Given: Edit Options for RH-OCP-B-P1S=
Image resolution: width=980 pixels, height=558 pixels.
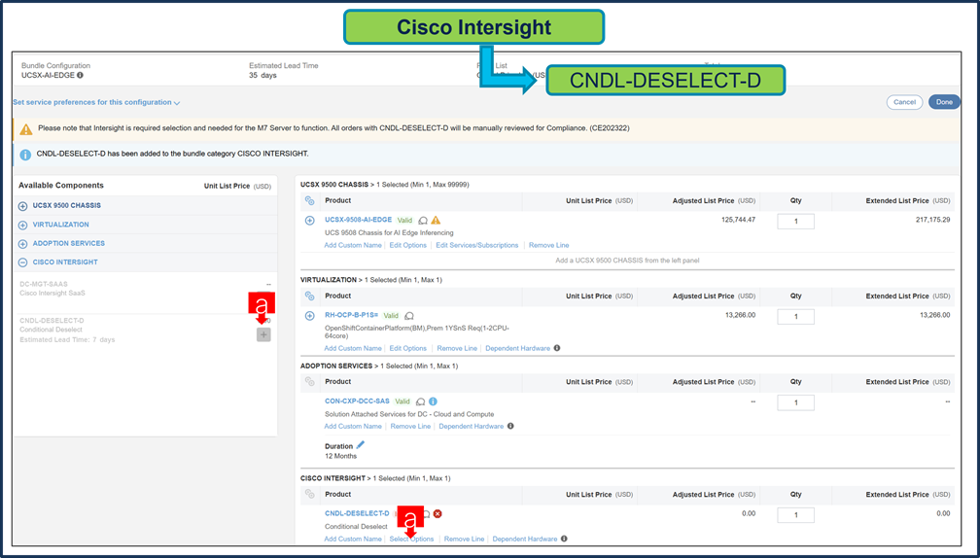Looking at the screenshot, I should (408, 349).
